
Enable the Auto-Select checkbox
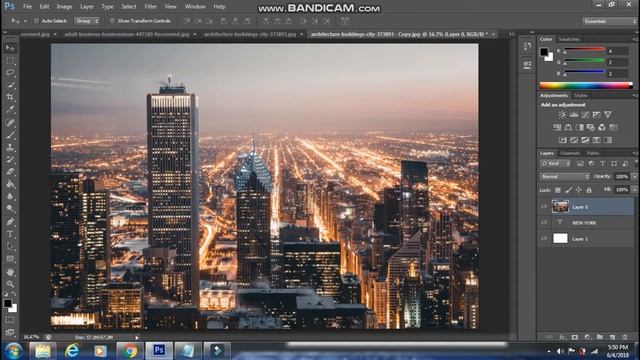click(x=36, y=21)
